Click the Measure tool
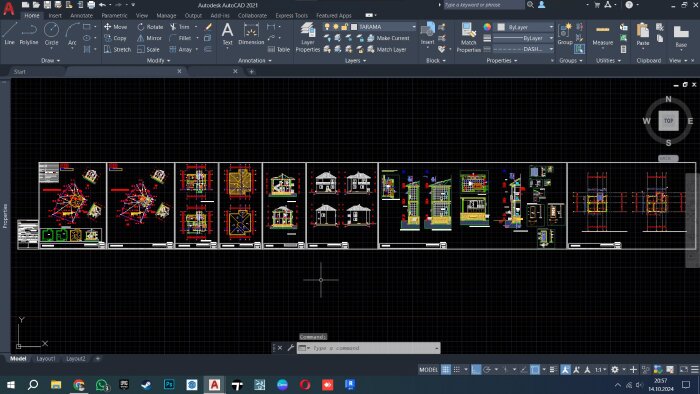The image size is (700, 394). [603, 34]
